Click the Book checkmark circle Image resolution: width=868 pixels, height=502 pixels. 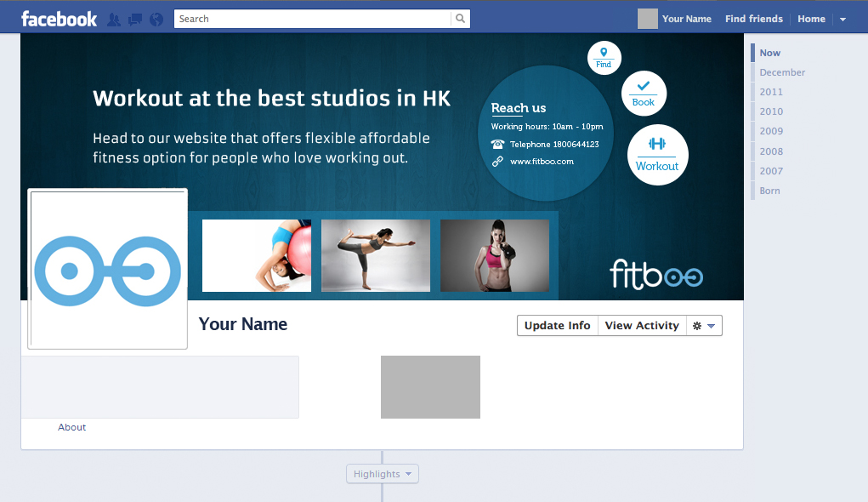click(x=644, y=93)
